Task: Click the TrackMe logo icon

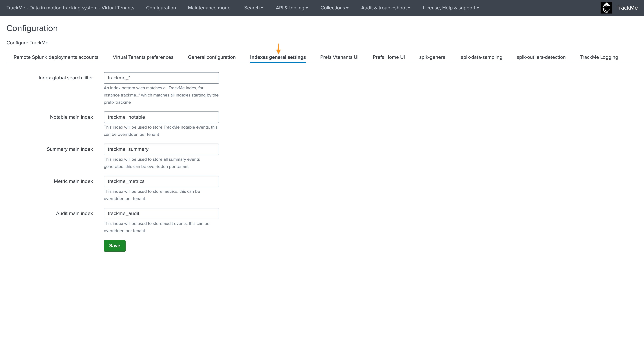Action: pos(606,8)
